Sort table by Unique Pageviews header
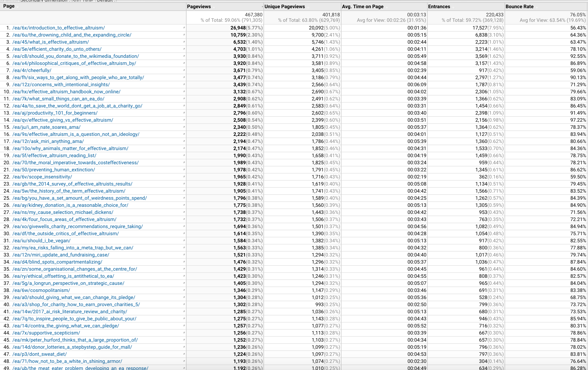Screen dimensions: 588x370 (284, 7)
